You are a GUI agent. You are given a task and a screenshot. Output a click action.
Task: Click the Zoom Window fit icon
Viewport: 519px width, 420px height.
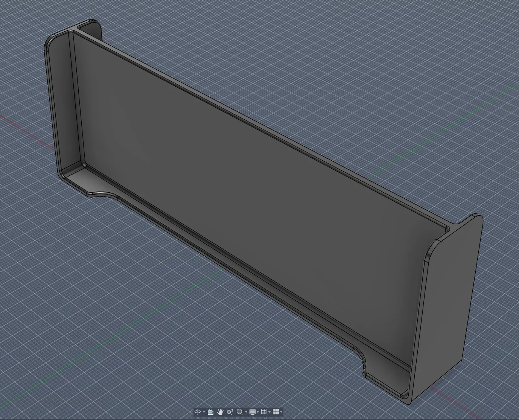tap(239, 412)
